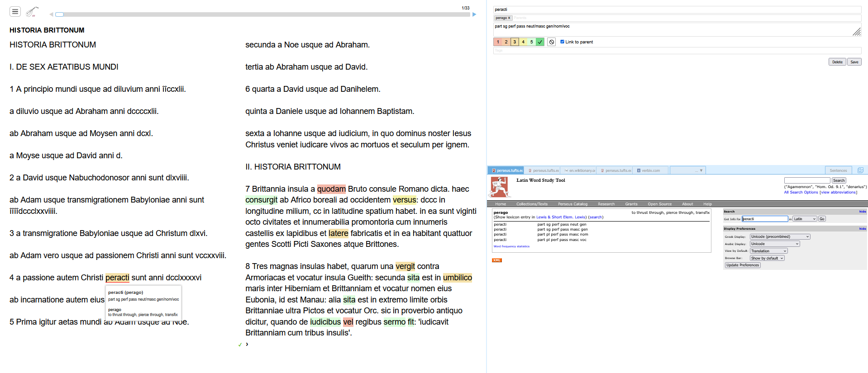This screenshot has width=868, height=373.
Task: Select the first perseus.tufts dictionary tab
Action: (506, 170)
